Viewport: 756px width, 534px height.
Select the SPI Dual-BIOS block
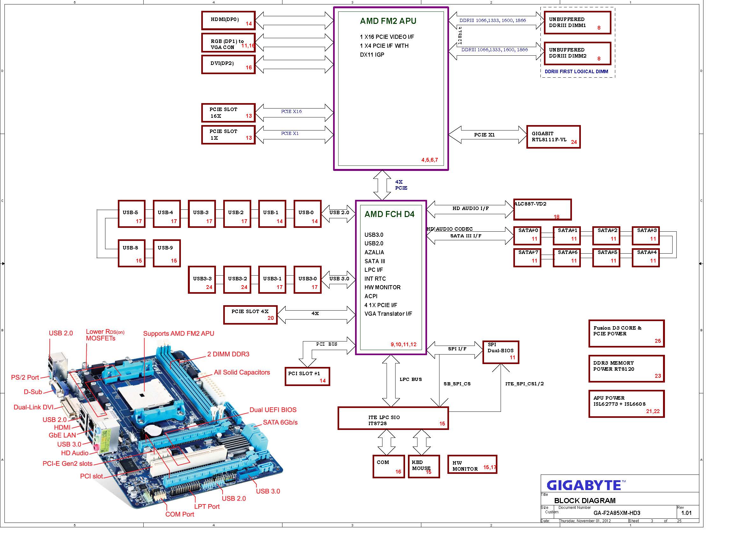[501, 352]
